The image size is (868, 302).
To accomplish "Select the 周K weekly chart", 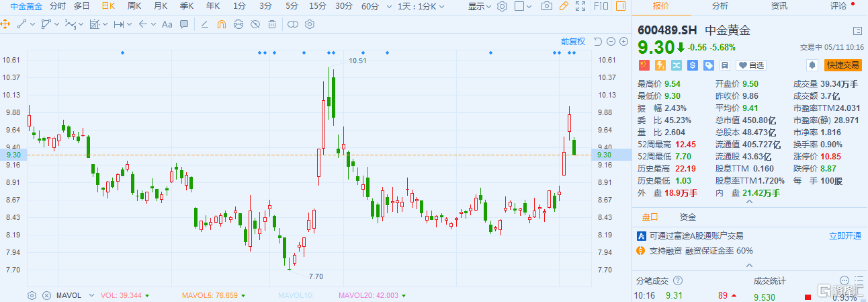I will (134, 6).
